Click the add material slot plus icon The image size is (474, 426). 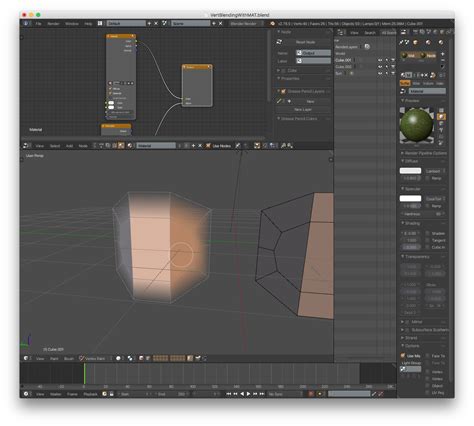point(443,54)
